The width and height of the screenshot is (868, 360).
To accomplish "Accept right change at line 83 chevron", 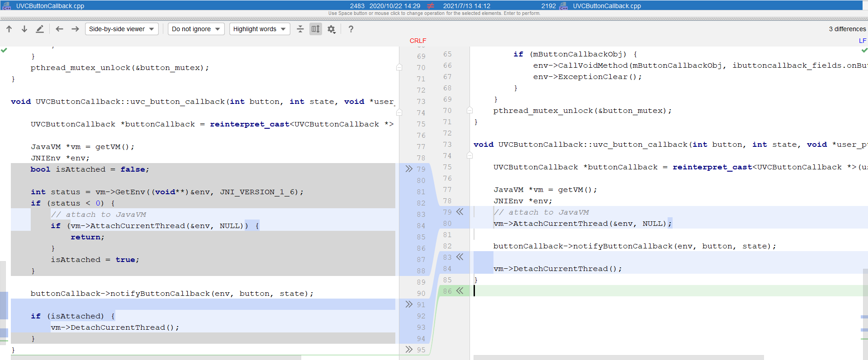I will [x=460, y=257].
